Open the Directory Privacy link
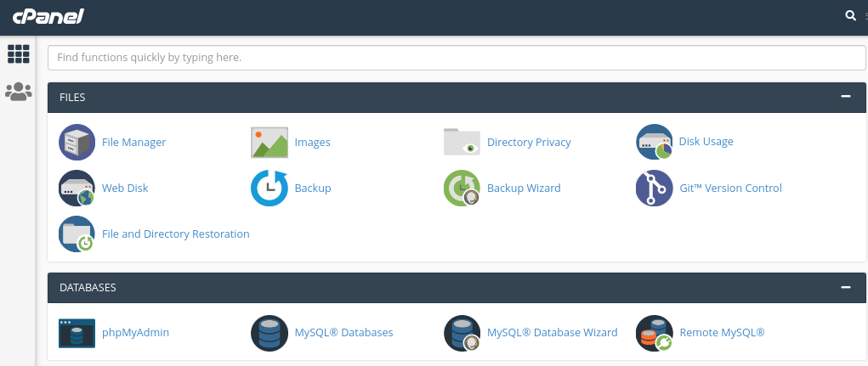The width and height of the screenshot is (868, 366). click(528, 143)
